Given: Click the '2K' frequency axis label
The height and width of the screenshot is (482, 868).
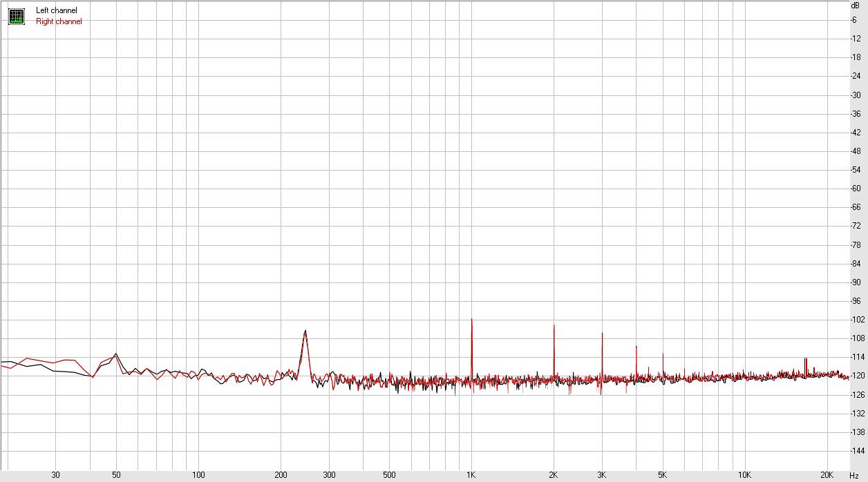Looking at the screenshot, I should (553, 475).
